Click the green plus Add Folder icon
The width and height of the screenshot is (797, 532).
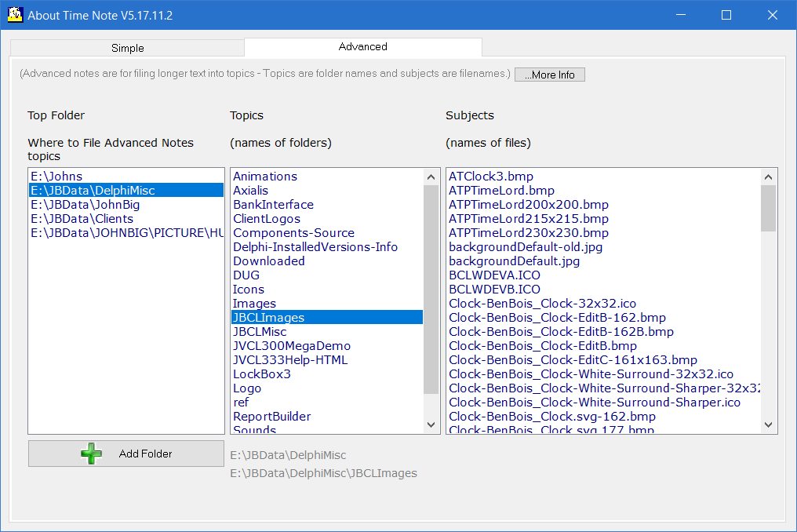click(92, 454)
